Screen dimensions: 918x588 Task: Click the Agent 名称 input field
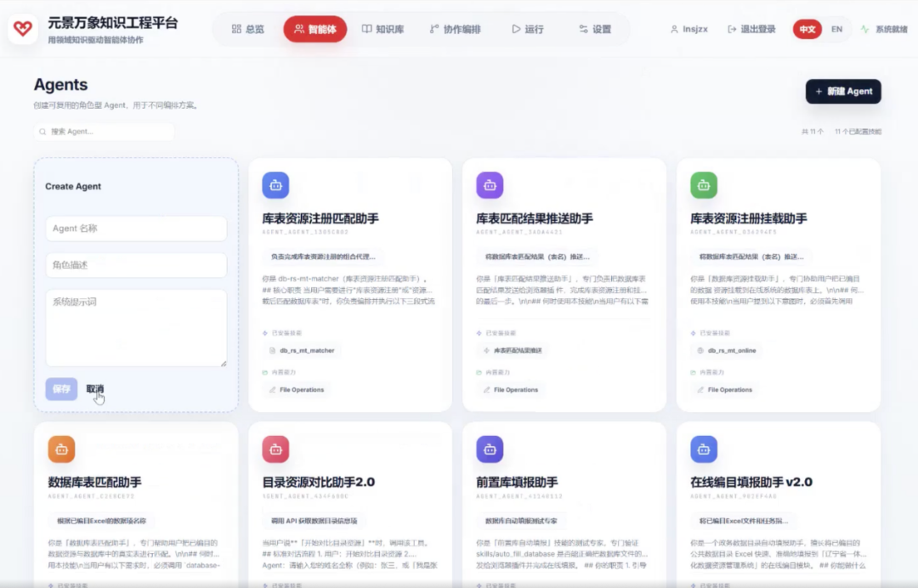pos(136,229)
